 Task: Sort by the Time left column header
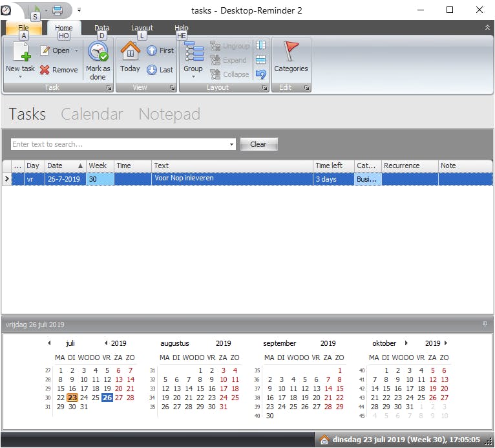333,165
